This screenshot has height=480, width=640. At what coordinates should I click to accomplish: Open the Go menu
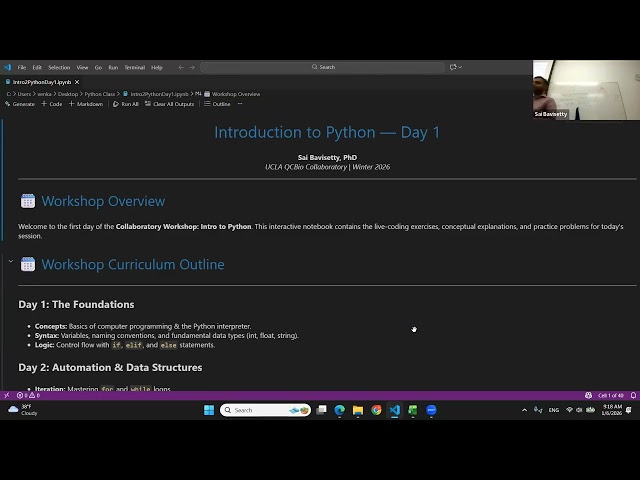98,67
